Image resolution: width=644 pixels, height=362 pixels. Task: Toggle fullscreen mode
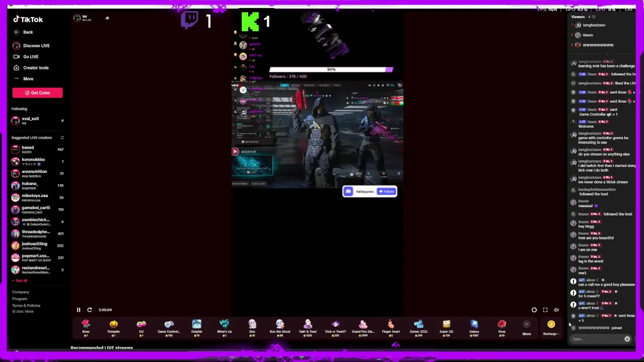click(x=545, y=310)
